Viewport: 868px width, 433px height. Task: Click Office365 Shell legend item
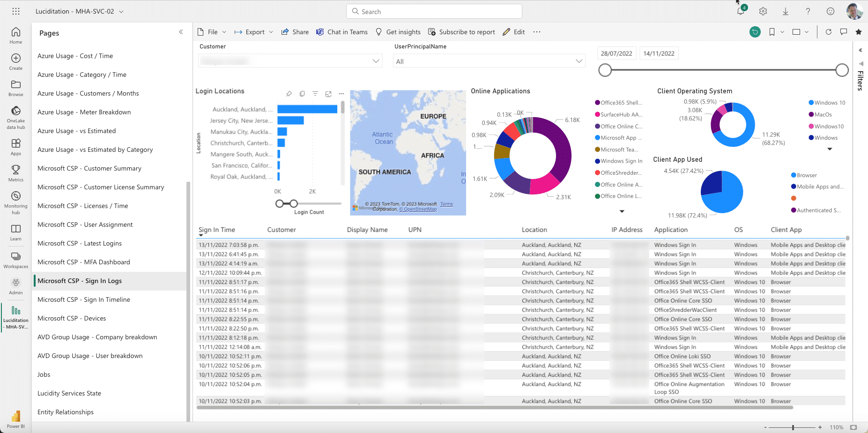coord(618,103)
